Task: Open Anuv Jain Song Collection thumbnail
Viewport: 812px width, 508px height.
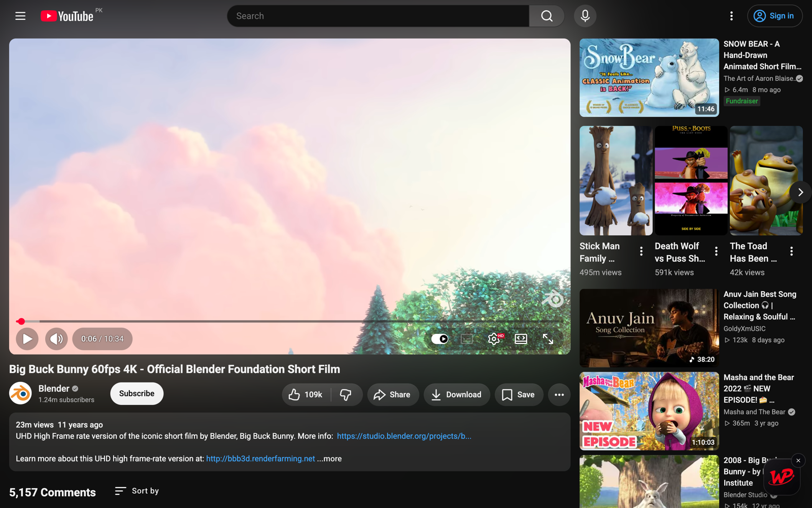Action: (649, 328)
